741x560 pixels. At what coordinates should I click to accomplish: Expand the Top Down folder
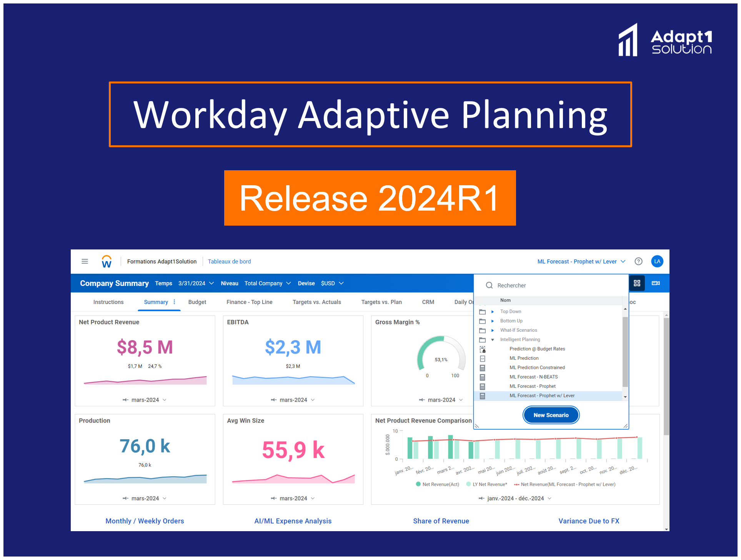(x=492, y=312)
